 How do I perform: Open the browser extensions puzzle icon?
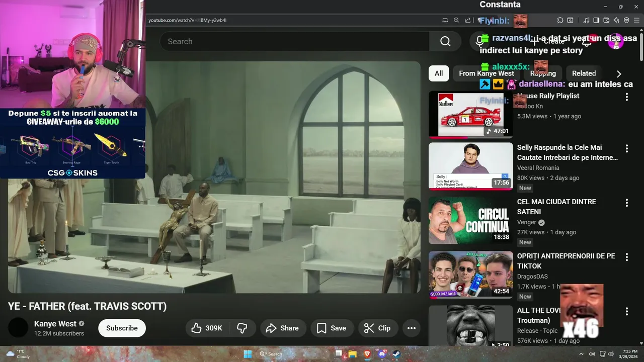click(560, 20)
